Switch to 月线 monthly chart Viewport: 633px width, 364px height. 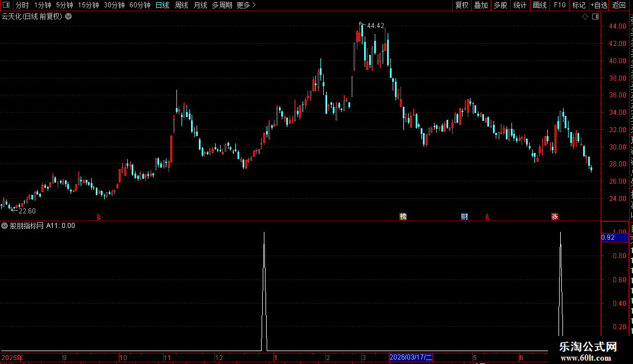click(x=200, y=5)
